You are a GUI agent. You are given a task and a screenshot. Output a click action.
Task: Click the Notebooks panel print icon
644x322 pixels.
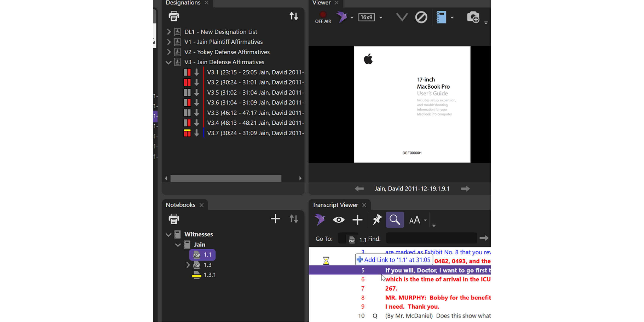(174, 219)
